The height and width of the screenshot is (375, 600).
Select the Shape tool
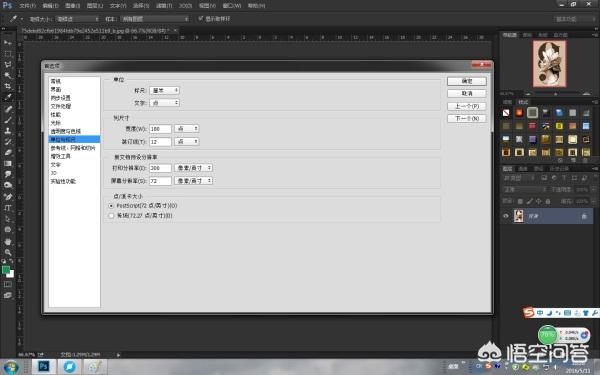coord(8,230)
